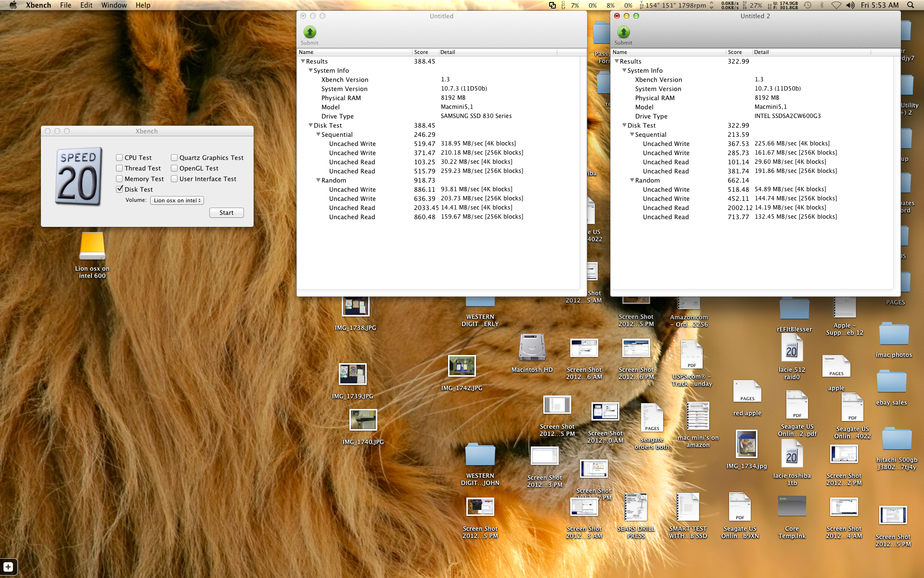924x578 pixels.
Task: Sort by Score column in Untitled window
Action: tap(425, 52)
